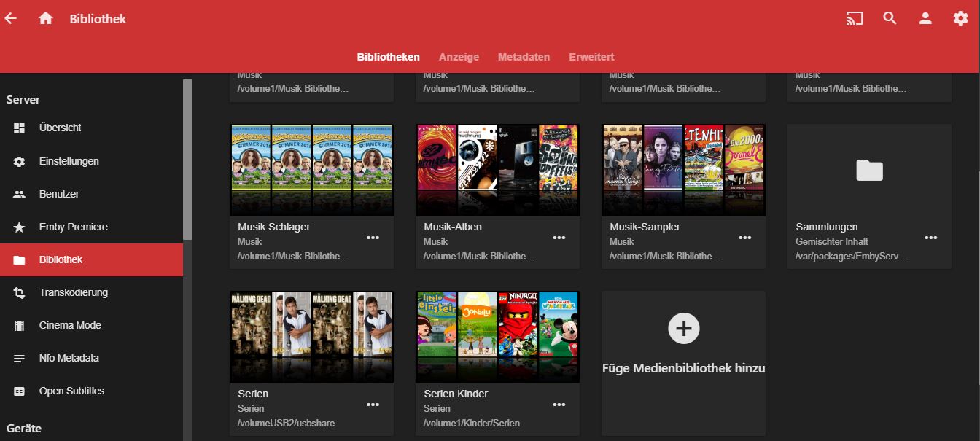Click the Geräte section heading
This screenshot has height=441, width=980.
[24, 429]
